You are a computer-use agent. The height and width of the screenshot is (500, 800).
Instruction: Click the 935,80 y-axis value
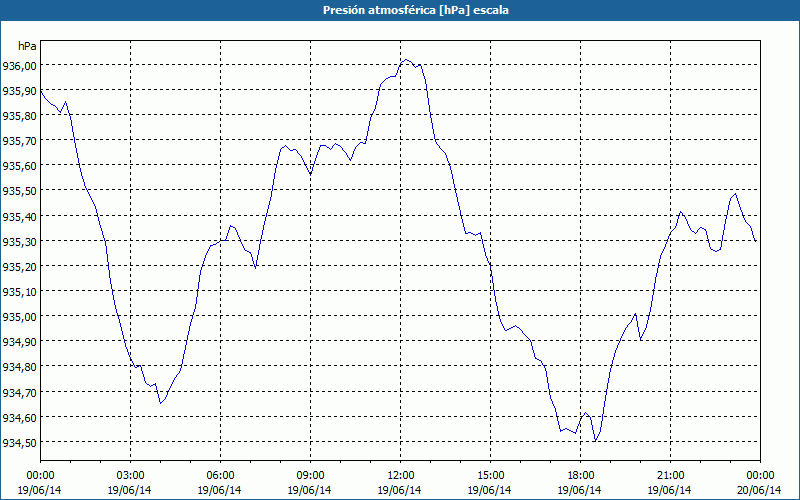click(19, 116)
